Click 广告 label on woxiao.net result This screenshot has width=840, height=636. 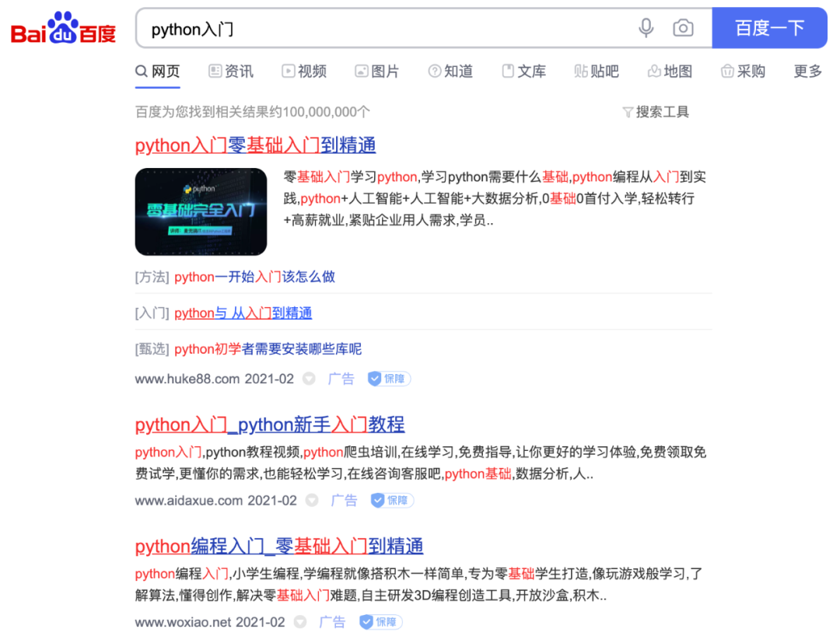tap(333, 622)
